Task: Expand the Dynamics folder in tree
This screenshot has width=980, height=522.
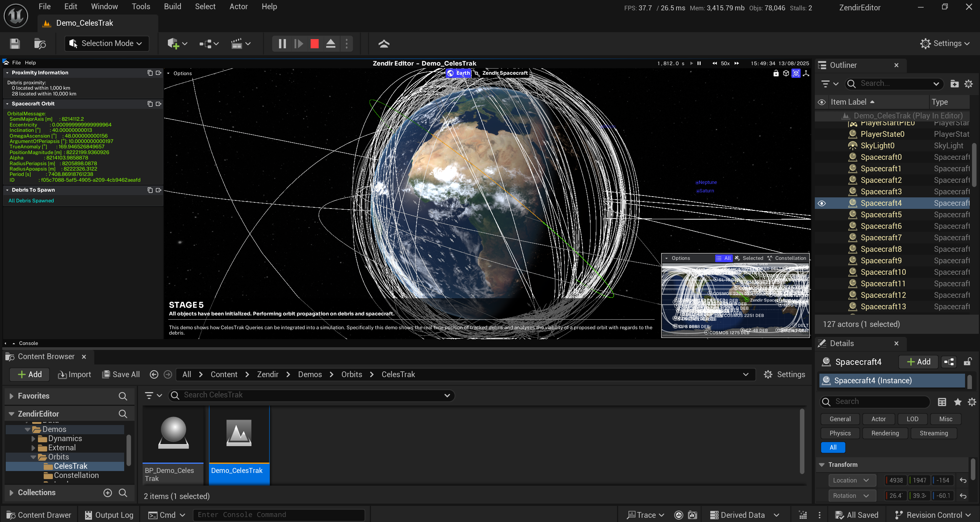Action: 33,438
